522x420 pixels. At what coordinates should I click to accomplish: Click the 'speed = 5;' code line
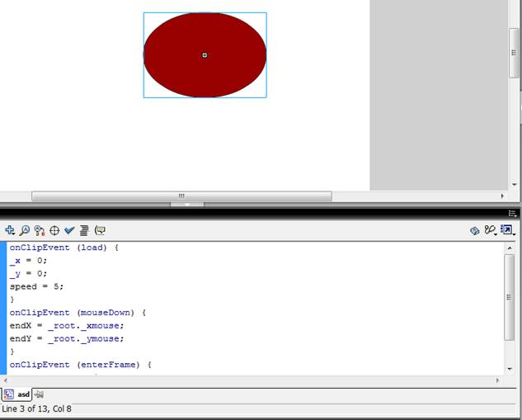point(36,286)
